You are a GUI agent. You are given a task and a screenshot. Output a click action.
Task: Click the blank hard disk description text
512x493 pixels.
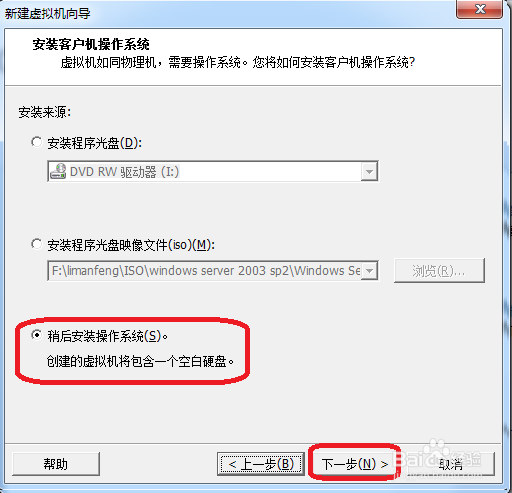point(140,361)
